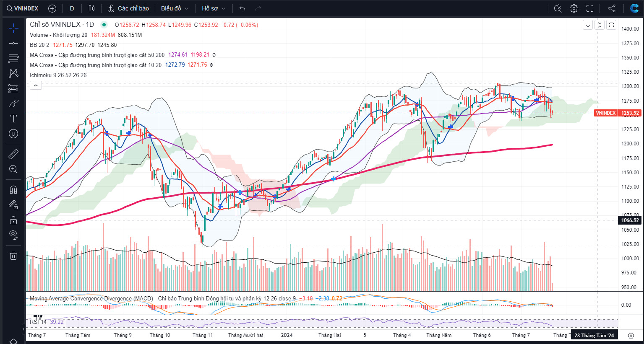
Task: Click BB upper value 1297.70
Action: [x=85, y=45]
